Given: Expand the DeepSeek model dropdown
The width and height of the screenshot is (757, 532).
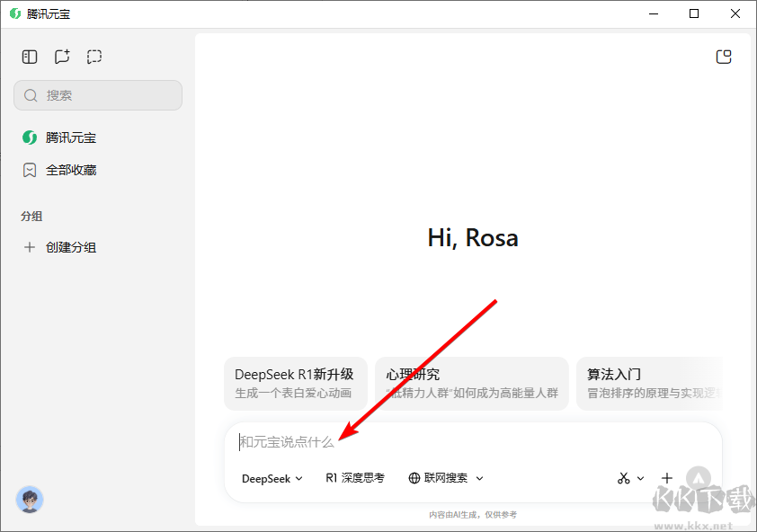Looking at the screenshot, I should tap(297, 477).
